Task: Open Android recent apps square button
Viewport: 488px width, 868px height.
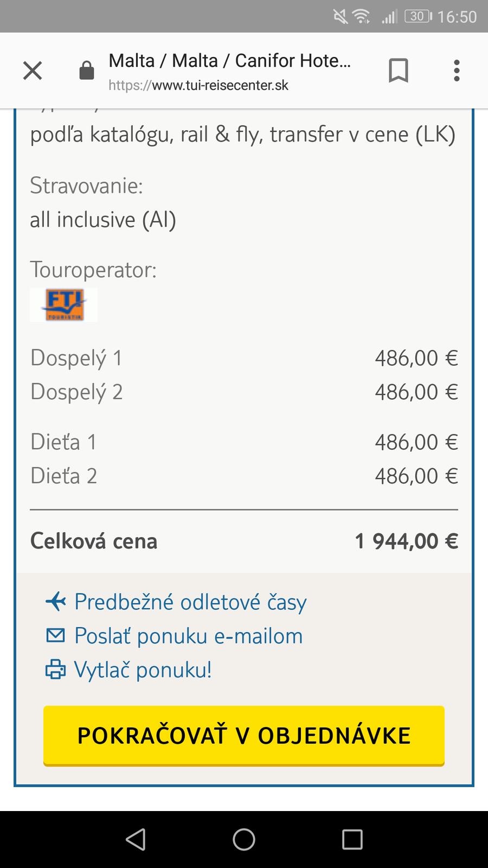Action: [352, 839]
